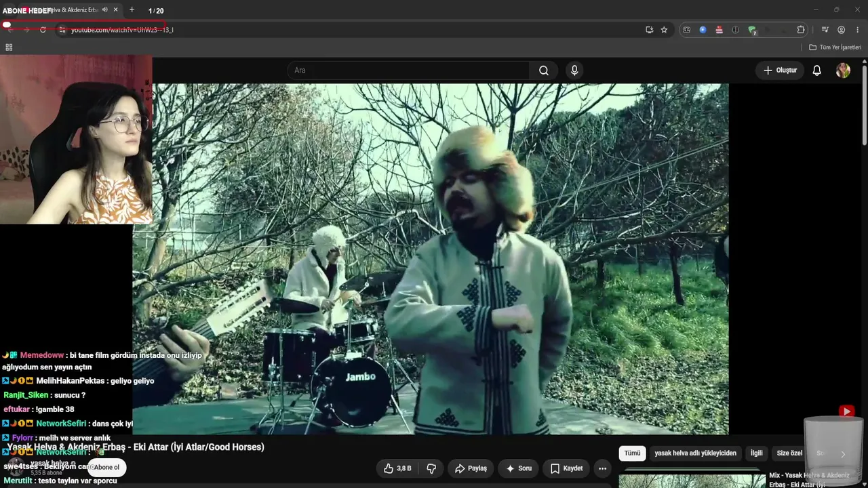
Task: Select the İlgili filter chip
Action: pos(756,453)
